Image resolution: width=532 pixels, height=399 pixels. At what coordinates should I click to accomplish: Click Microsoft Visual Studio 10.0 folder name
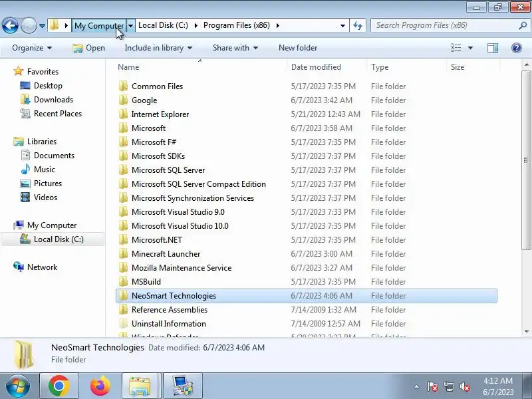pos(180,226)
